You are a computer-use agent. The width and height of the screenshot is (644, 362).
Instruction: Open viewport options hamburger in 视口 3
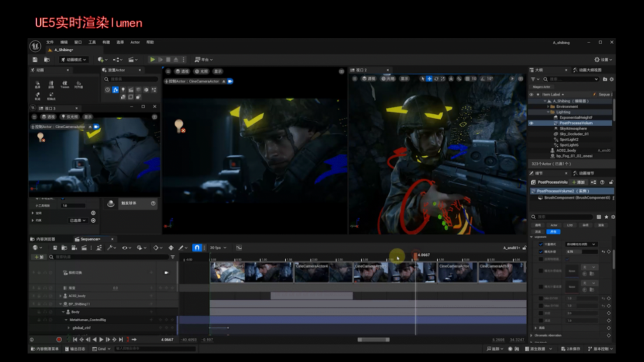click(34, 117)
